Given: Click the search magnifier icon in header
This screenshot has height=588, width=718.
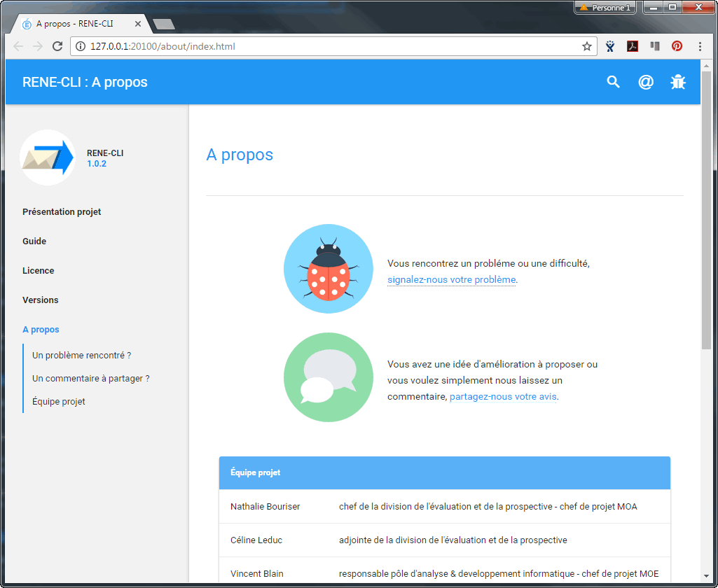Looking at the screenshot, I should [x=614, y=82].
